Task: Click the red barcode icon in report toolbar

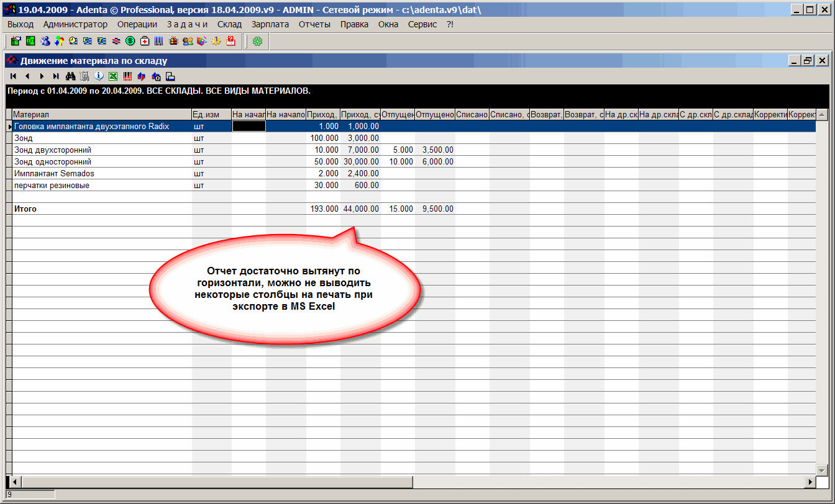Action: (x=127, y=76)
